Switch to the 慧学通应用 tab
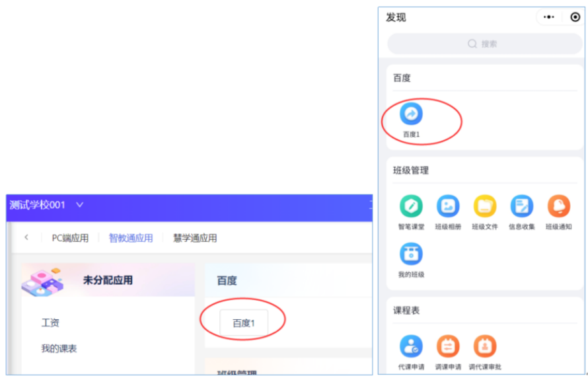588x380 pixels. tap(195, 238)
